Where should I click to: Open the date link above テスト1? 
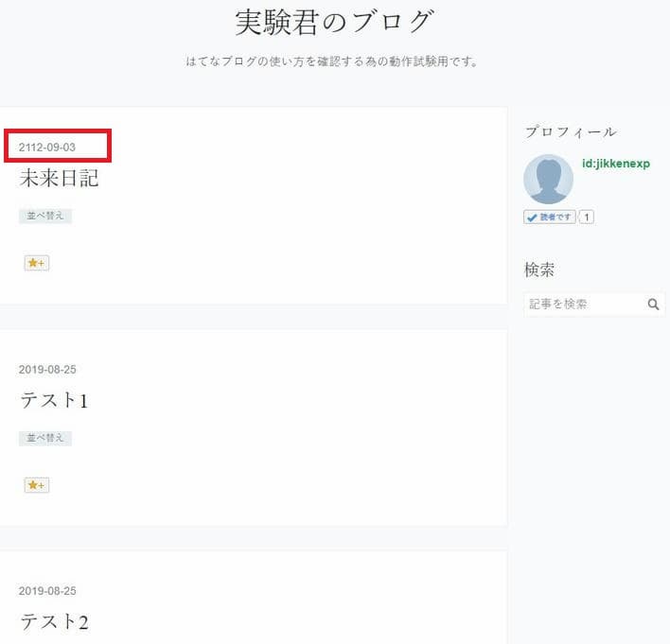point(47,370)
